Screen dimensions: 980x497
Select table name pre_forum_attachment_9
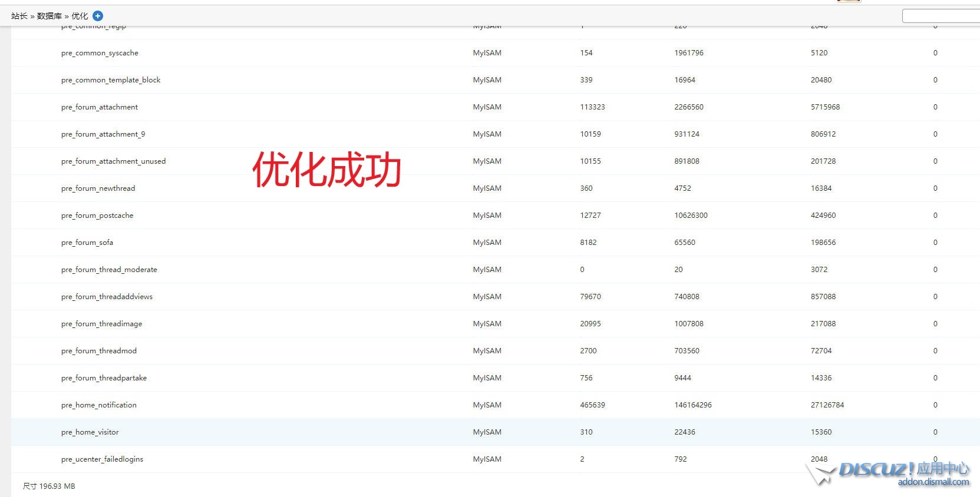coord(103,134)
